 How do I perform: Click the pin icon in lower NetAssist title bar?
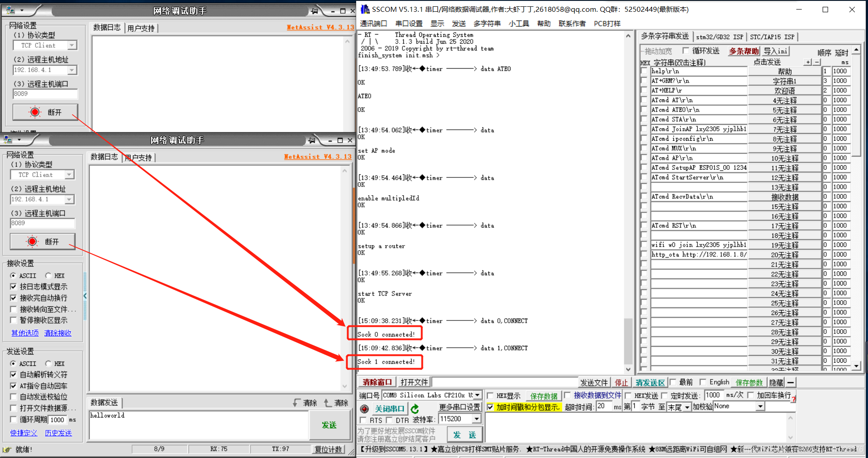(x=312, y=140)
